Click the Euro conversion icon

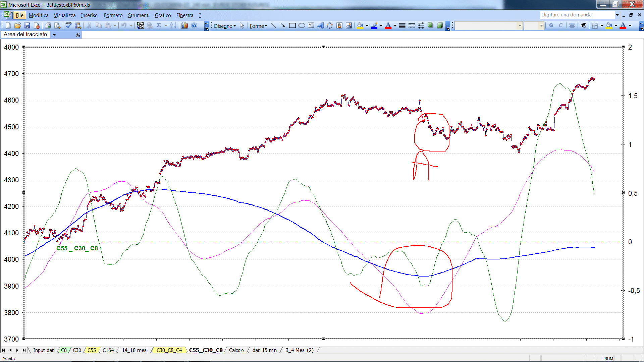pos(140,25)
